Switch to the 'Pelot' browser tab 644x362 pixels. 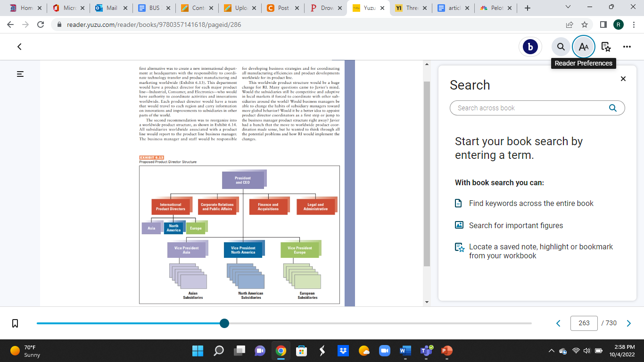point(496,8)
